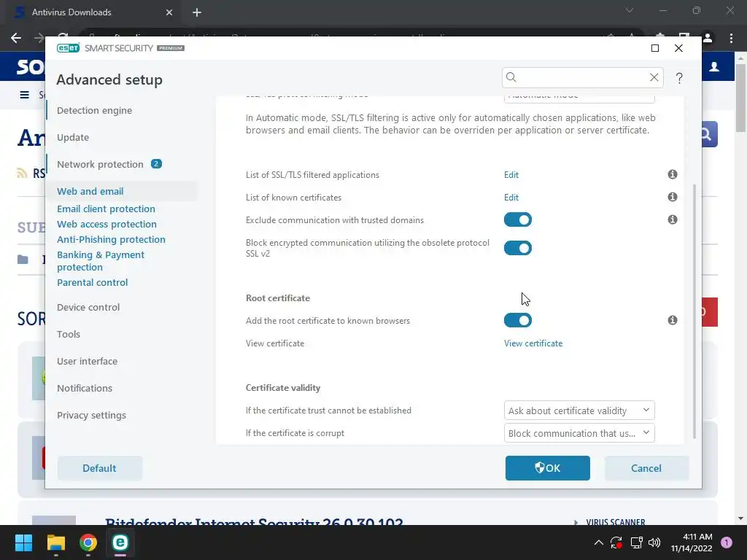This screenshot has width=747, height=560.
Task: Open the Chrome profile icon
Action: pos(708,38)
